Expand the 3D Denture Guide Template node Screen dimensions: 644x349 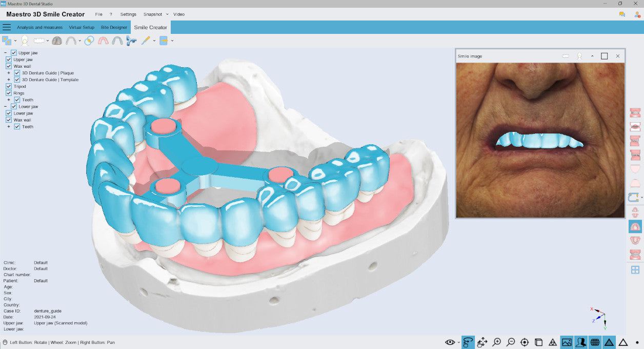tap(9, 80)
